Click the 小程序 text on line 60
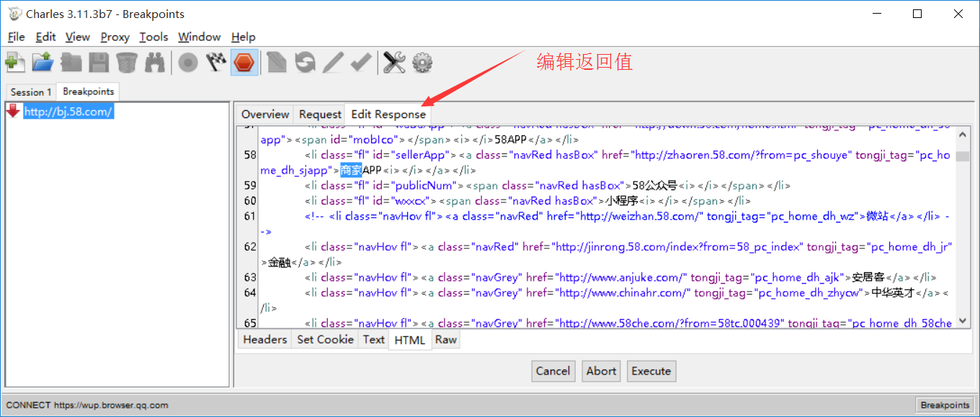This screenshot has width=980, height=417. [621, 201]
